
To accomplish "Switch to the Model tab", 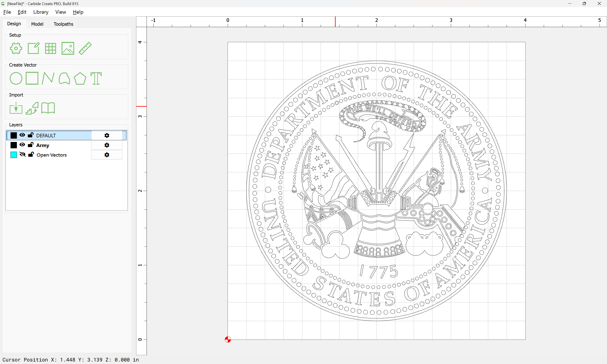I will tap(37, 24).
